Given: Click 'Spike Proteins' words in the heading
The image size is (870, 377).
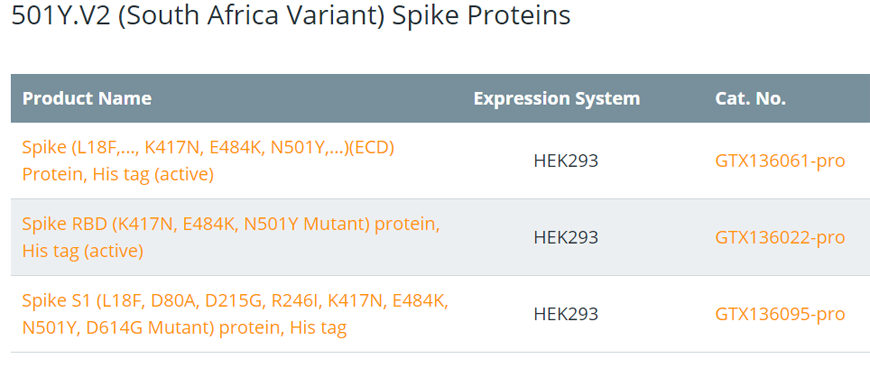Looking at the screenshot, I should click(x=481, y=16).
